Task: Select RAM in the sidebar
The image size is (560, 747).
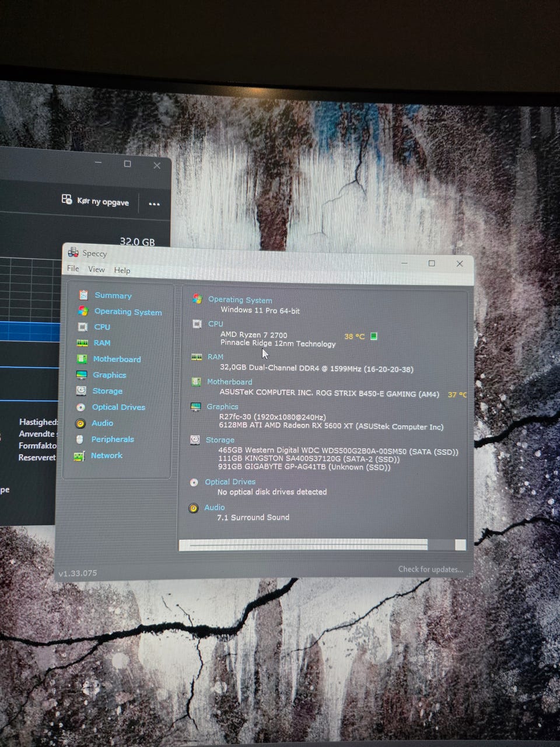Action: tap(102, 343)
